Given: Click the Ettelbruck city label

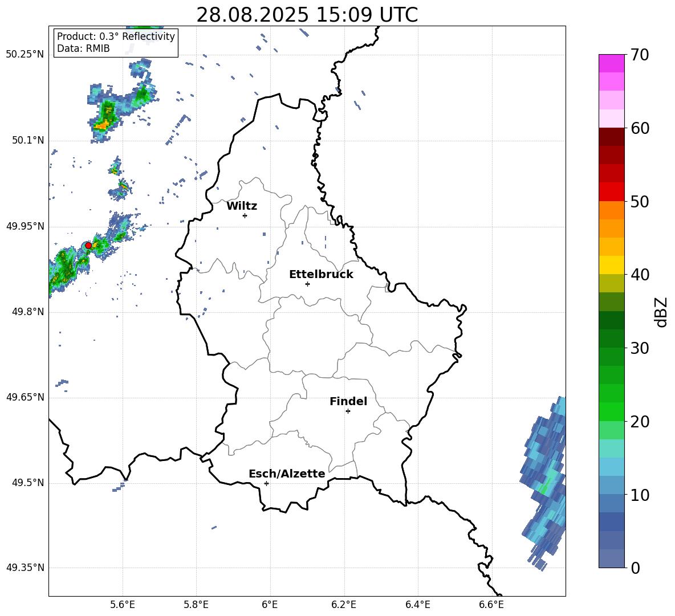Looking at the screenshot, I should tap(321, 275).
